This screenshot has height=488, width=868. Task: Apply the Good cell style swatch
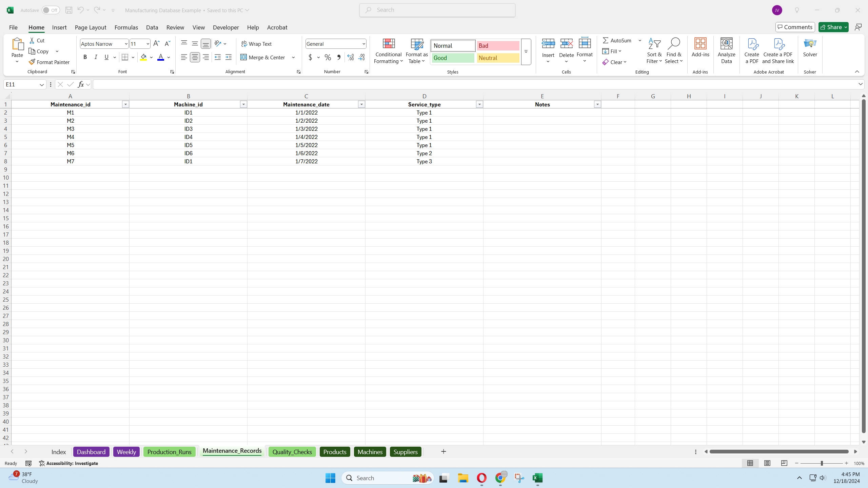coord(453,58)
